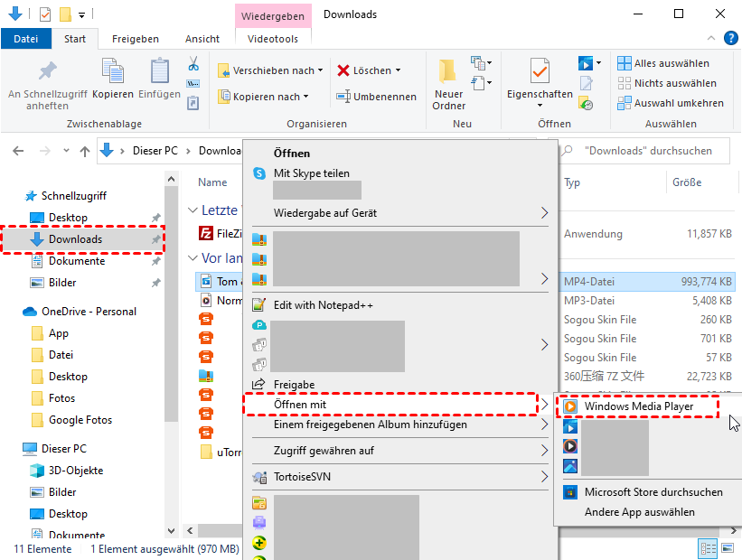Open the Videotools tab
This screenshot has width=742, height=560.
click(x=273, y=39)
